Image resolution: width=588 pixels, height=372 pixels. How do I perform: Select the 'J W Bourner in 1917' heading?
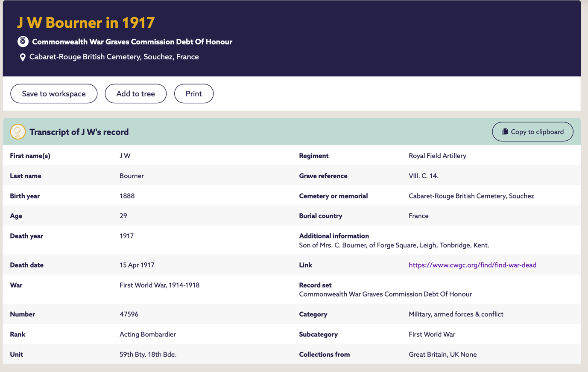[86, 23]
